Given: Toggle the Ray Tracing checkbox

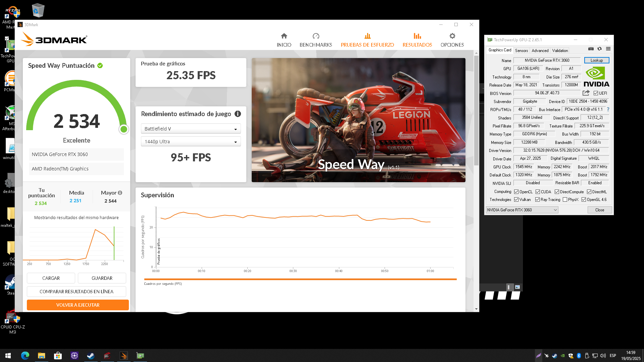Looking at the screenshot, I should pos(537,200).
